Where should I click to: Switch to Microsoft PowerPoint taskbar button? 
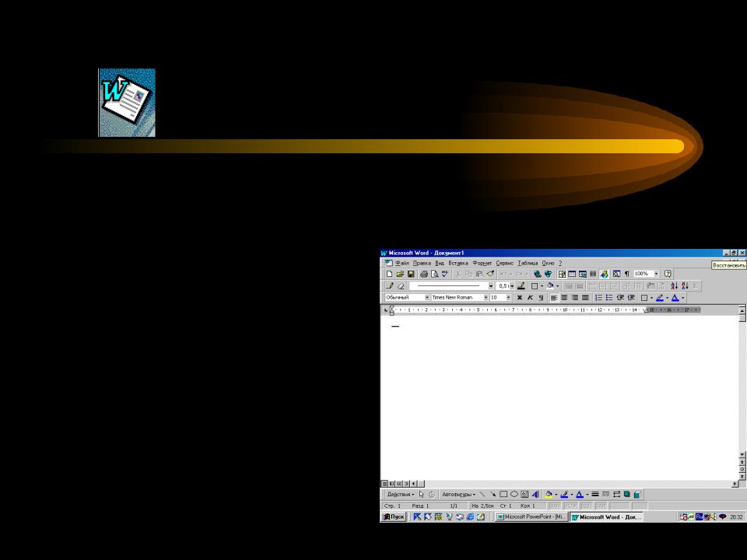pyautogui.click(x=531, y=516)
